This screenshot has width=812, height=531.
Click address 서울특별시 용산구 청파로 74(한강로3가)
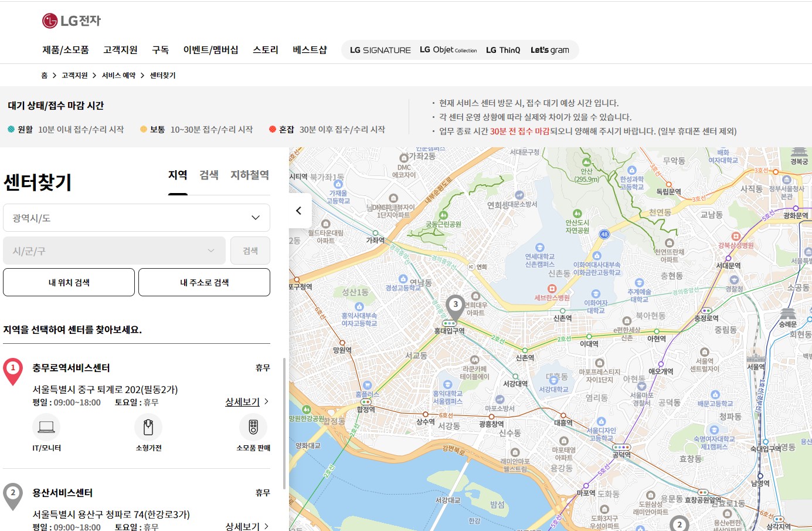(x=111, y=515)
